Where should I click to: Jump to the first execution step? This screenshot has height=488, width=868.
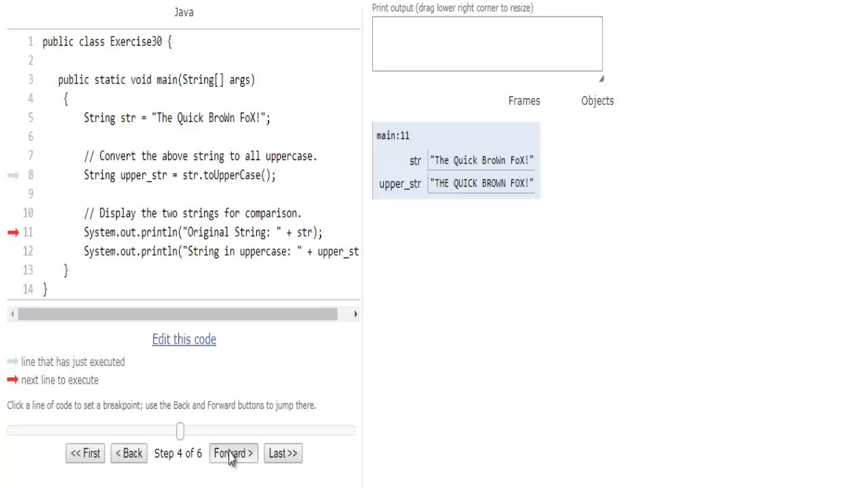(x=85, y=453)
